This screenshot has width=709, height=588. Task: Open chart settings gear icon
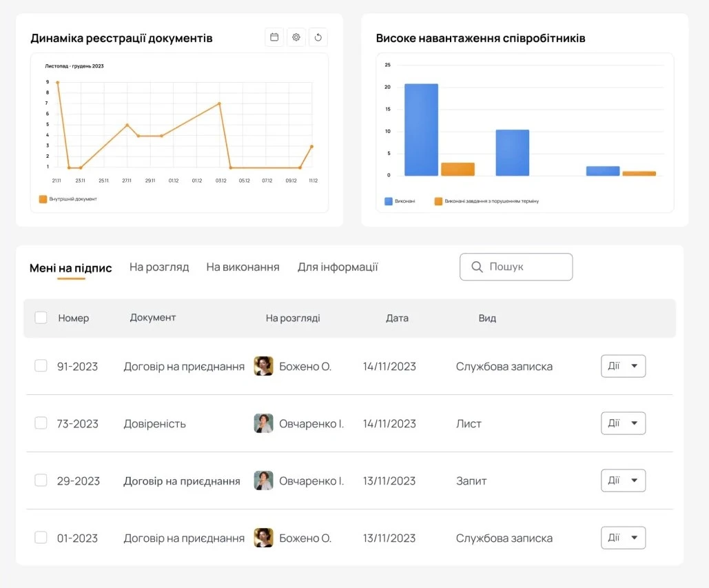(296, 37)
